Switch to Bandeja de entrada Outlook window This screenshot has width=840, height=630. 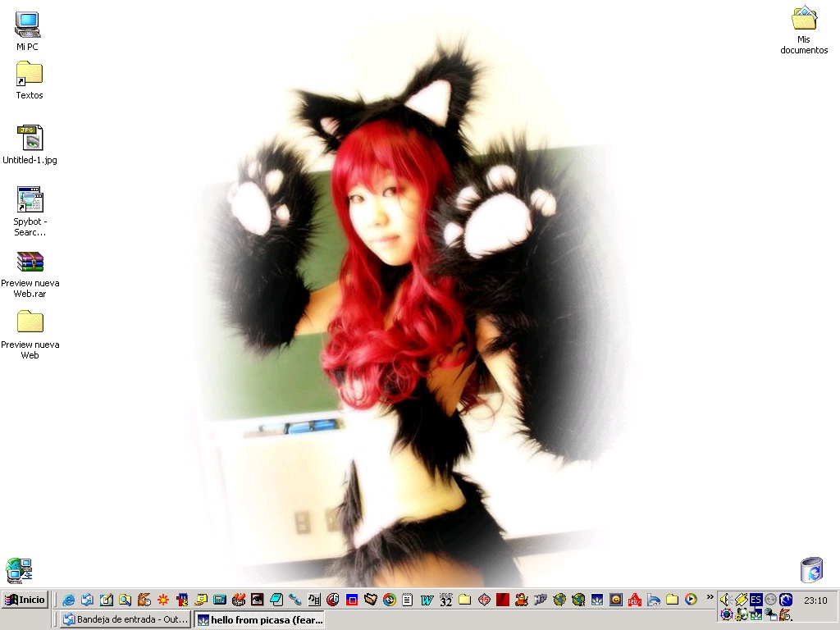(x=126, y=619)
